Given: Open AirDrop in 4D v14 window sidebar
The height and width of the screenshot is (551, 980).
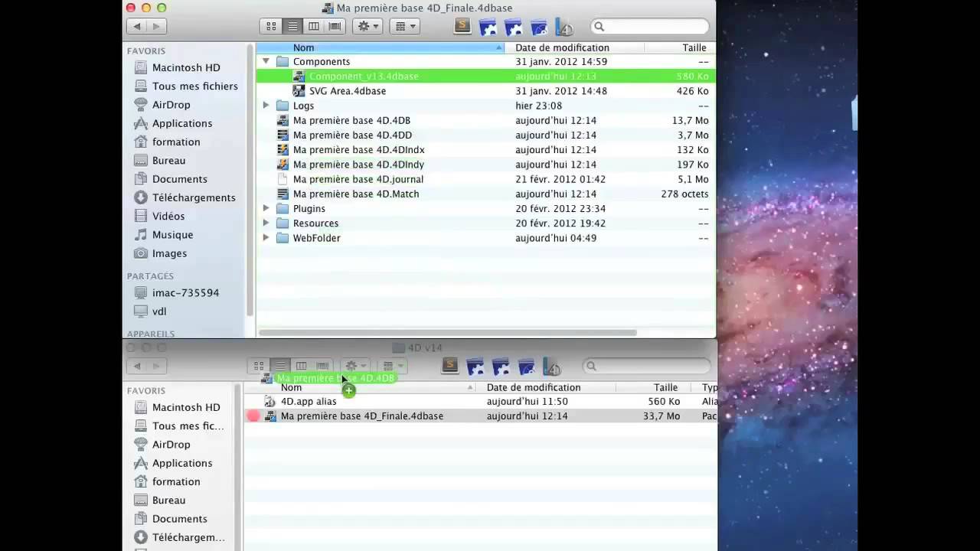Looking at the screenshot, I should pos(171,444).
